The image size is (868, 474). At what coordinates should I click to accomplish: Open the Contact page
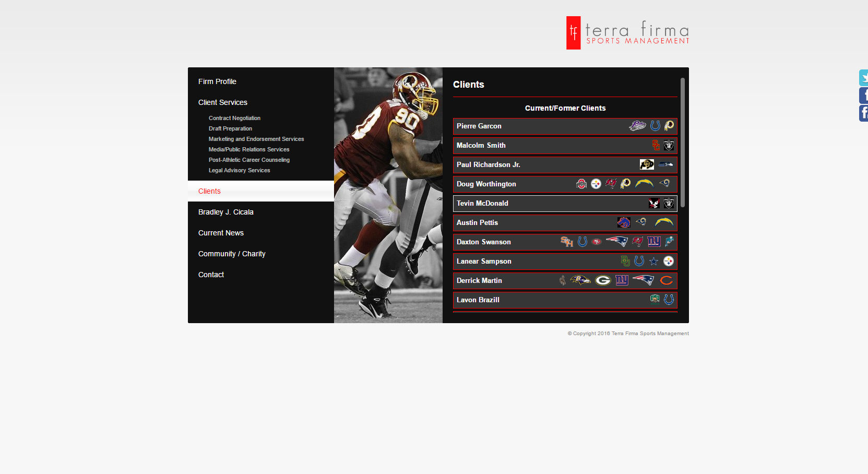[x=211, y=275]
